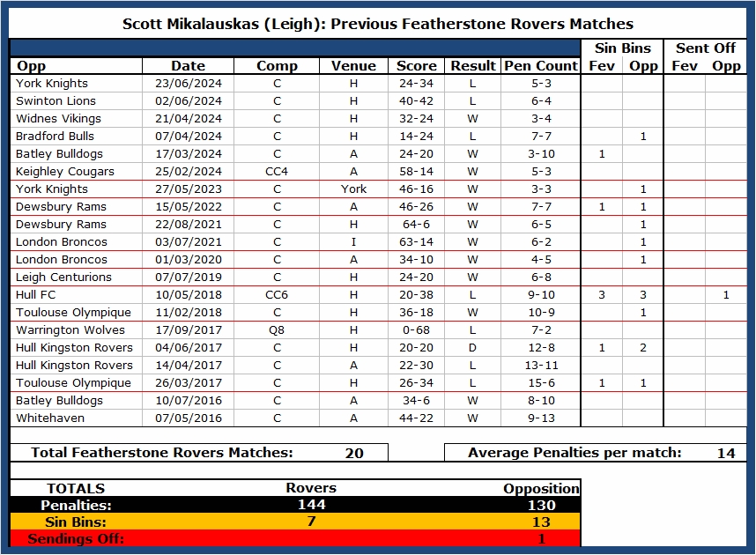Click the date '15/05/2022'
Screen dimensions: 756x555
point(188,207)
